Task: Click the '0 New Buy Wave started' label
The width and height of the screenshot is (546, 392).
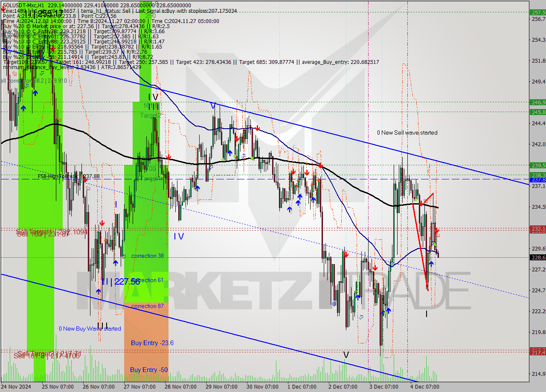Action: [x=90, y=329]
